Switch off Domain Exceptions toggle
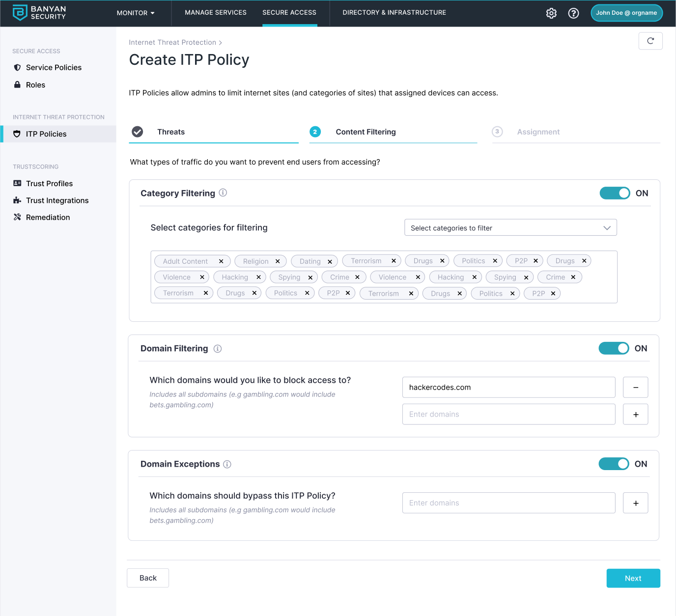The height and width of the screenshot is (616, 676). coord(614,464)
